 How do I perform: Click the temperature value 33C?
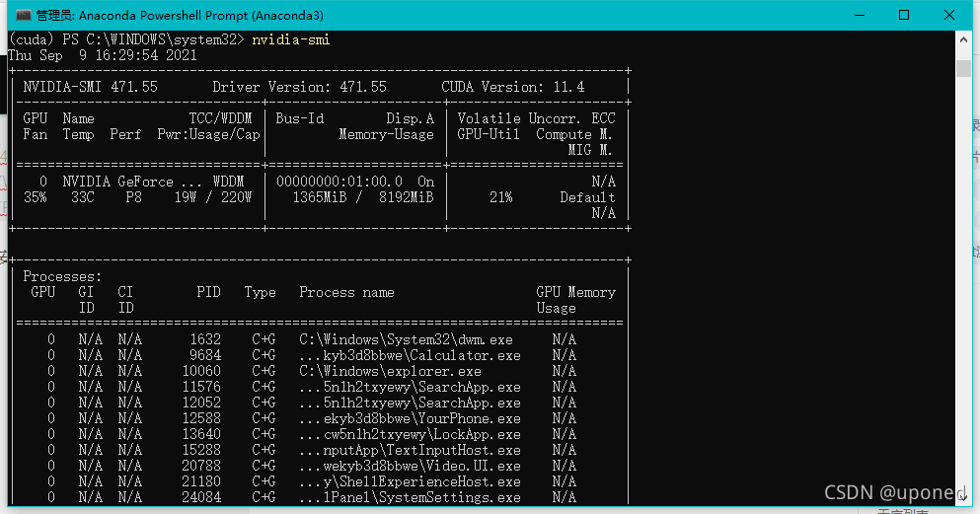[x=83, y=197]
